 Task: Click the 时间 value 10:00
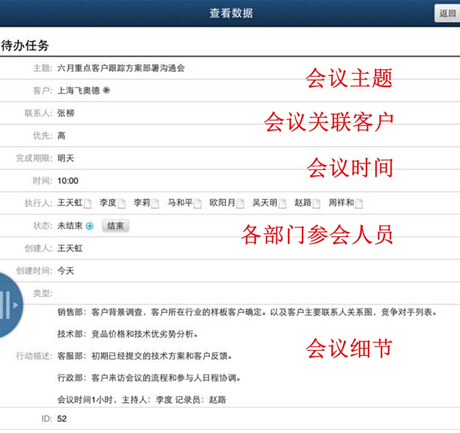[x=68, y=181]
